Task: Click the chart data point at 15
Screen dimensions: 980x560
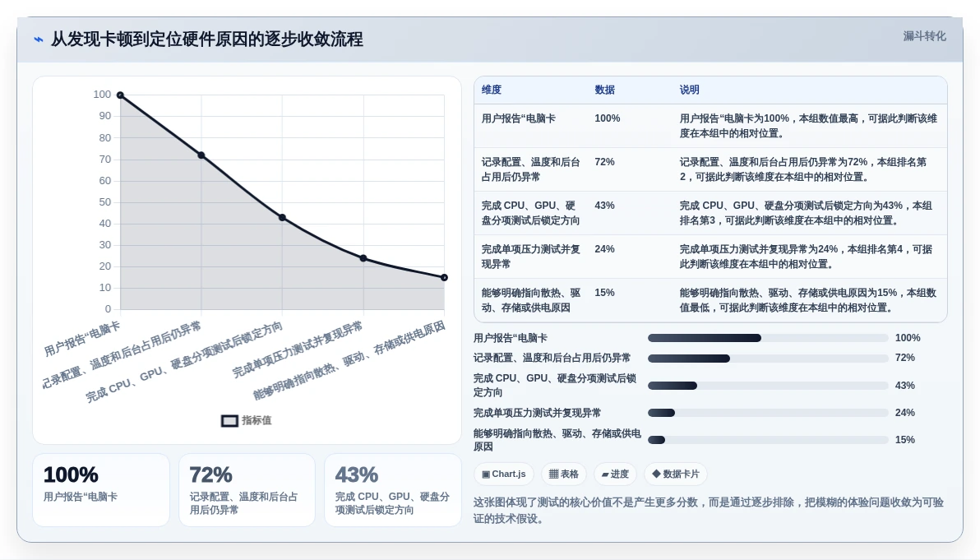Action: click(x=445, y=277)
